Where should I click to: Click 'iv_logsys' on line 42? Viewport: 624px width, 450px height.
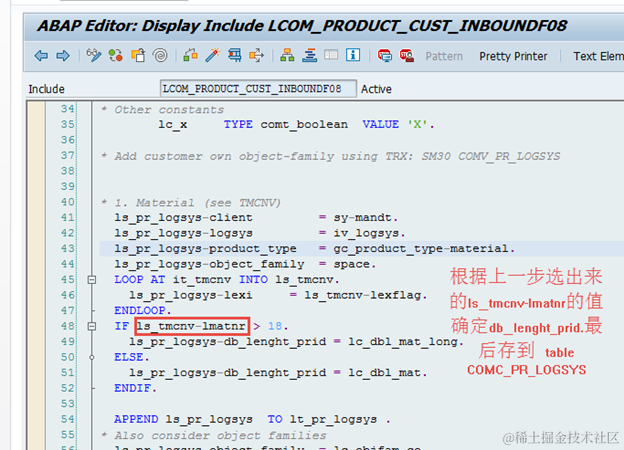pyautogui.click(x=366, y=233)
